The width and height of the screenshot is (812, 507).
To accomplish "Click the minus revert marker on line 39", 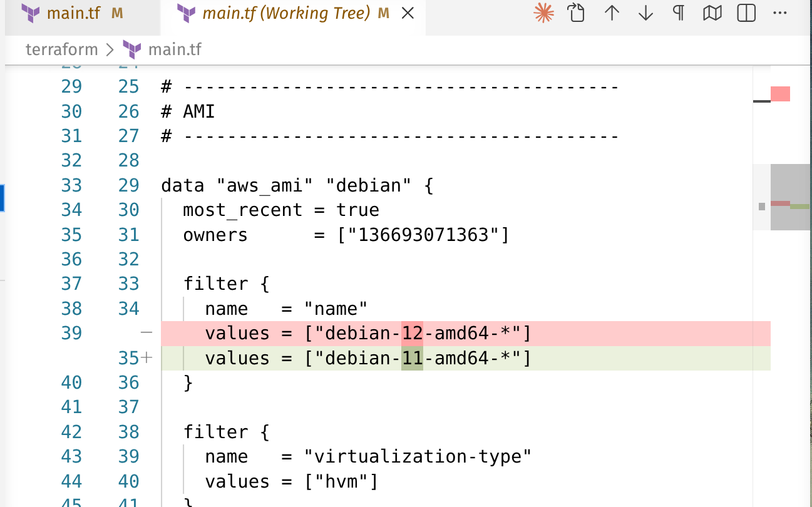I will pyautogui.click(x=146, y=333).
